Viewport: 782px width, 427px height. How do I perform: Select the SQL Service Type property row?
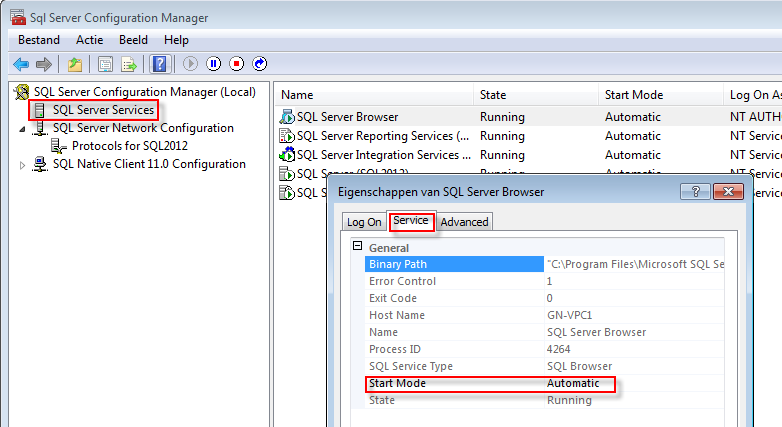(x=545, y=366)
